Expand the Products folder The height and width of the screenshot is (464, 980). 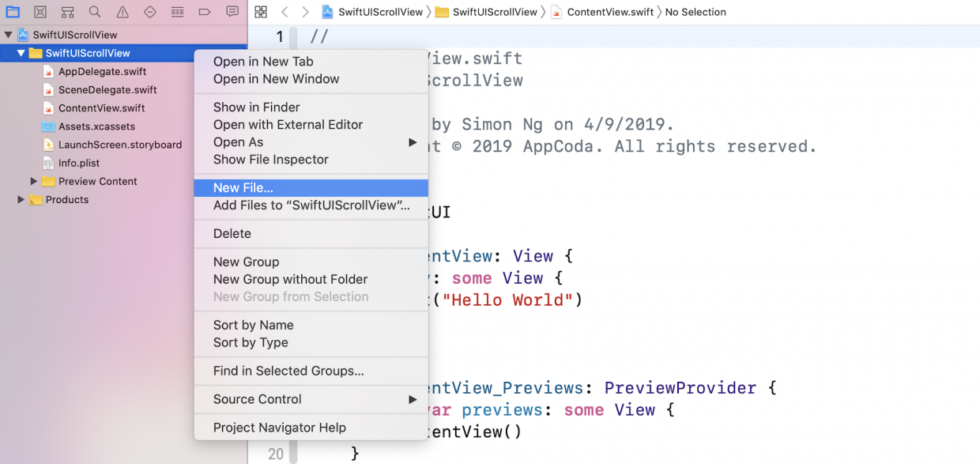click(x=21, y=200)
